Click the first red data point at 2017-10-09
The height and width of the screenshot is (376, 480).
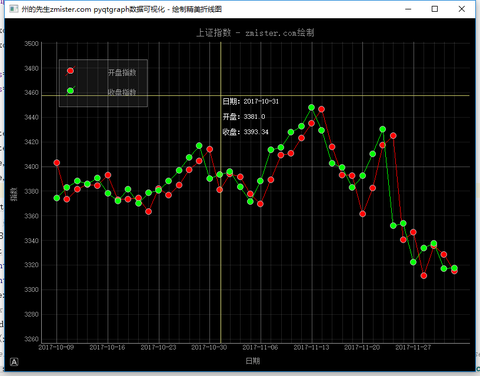57,163
